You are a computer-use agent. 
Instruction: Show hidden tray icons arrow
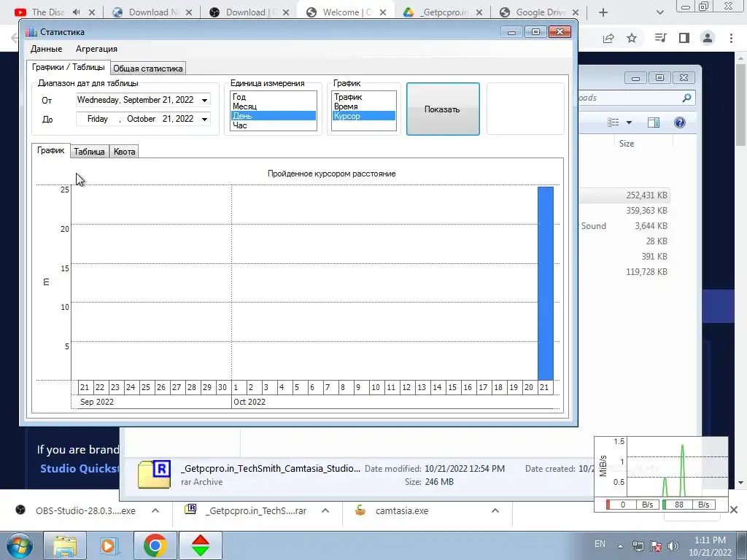(x=620, y=546)
